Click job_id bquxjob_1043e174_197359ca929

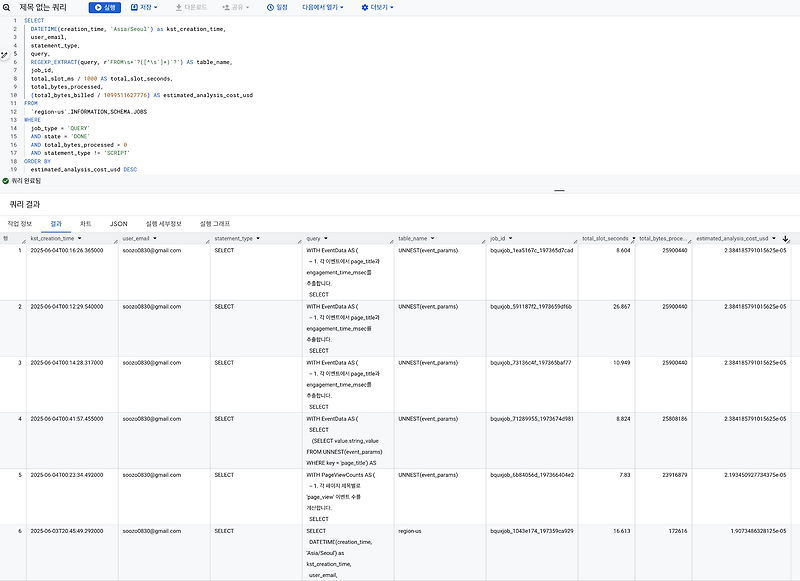coord(532,531)
